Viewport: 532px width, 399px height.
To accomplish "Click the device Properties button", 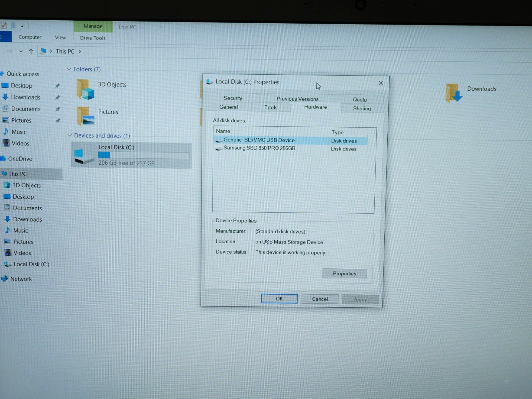I will [x=344, y=273].
